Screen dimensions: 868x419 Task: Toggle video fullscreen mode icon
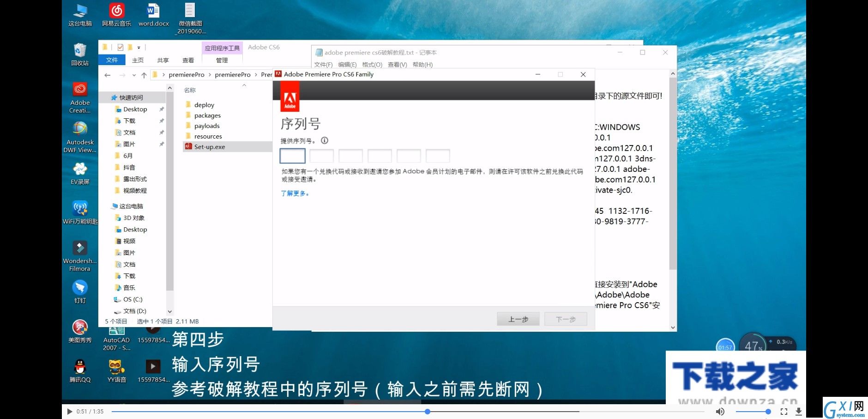[784, 411]
